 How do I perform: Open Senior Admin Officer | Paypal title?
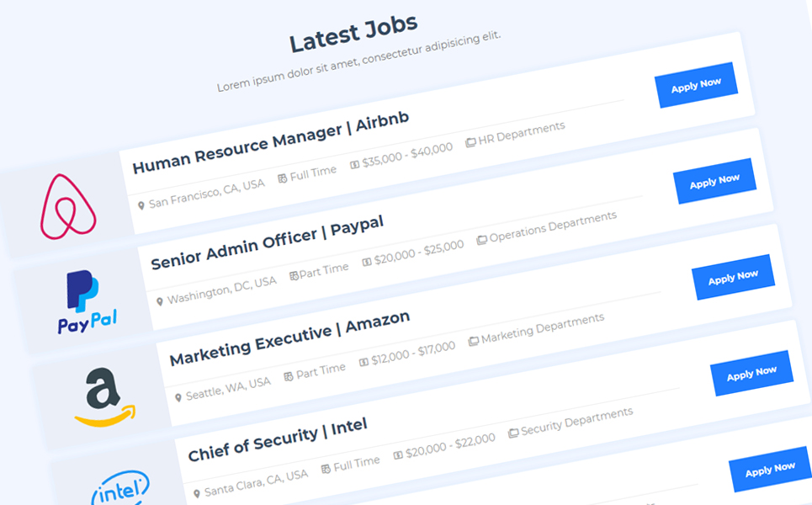coord(268,242)
